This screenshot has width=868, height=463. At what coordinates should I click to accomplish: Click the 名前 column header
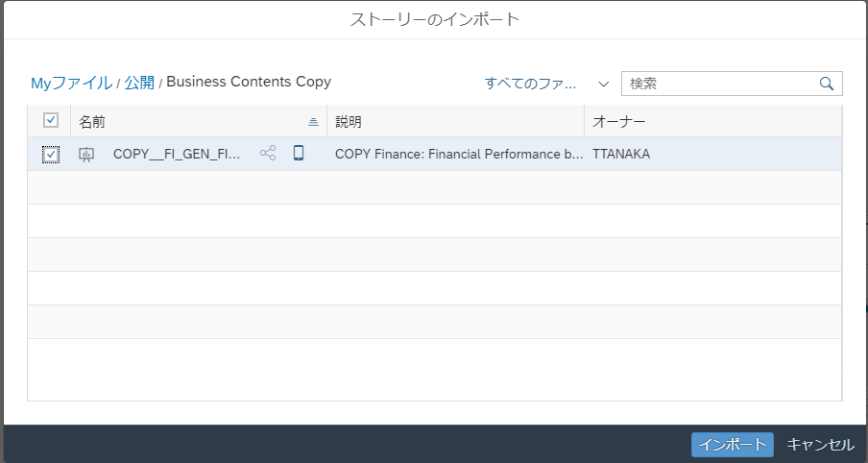[x=93, y=122]
